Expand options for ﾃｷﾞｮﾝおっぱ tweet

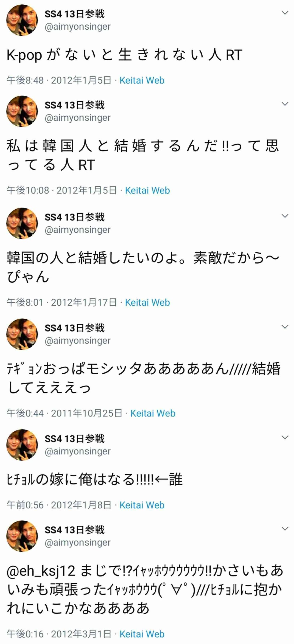click(x=285, y=327)
